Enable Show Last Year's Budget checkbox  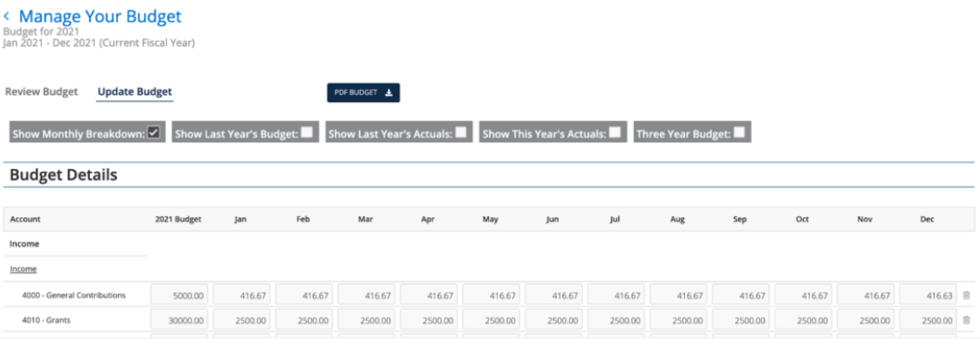(307, 133)
